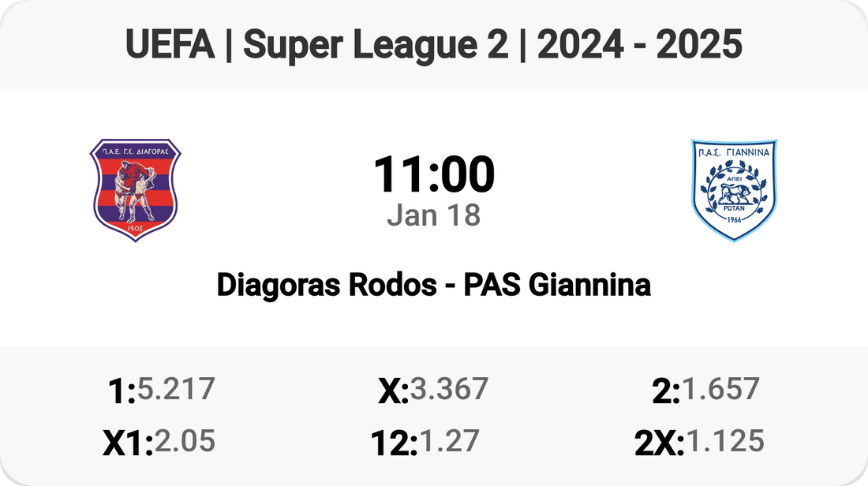The width and height of the screenshot is (868, 486).
Task: Choose the 1.27 odds value
Action: click(x=448, y=441)
